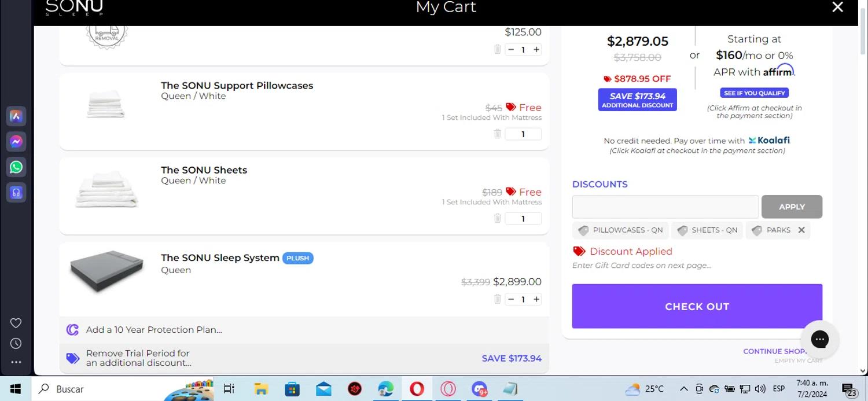
Task: Open File Explorer from taskbar
Action: click(x=261, y=389)
